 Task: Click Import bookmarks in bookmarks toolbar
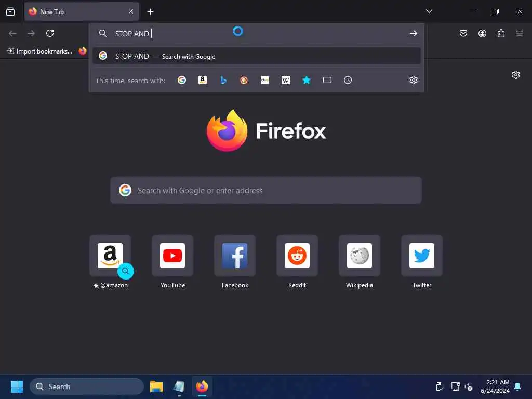[x=39, y=51]
